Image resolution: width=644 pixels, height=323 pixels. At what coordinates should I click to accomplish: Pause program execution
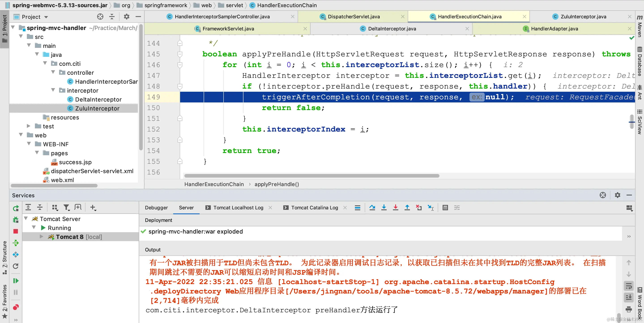pos(15,292)
